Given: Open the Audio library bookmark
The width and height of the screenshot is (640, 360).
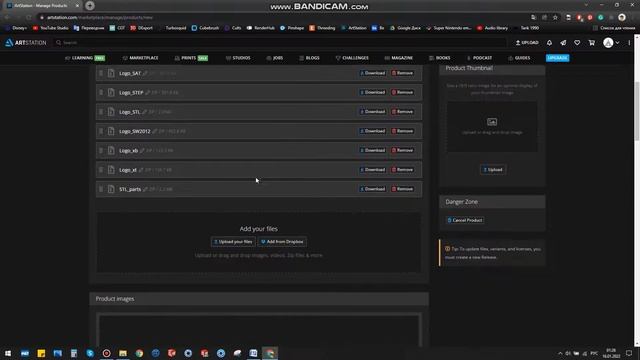Looking at the screenshot, I should point(493,28).
